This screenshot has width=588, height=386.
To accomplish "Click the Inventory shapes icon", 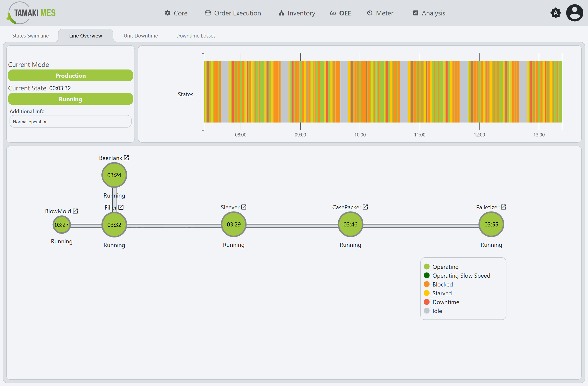I will point(282,13).
